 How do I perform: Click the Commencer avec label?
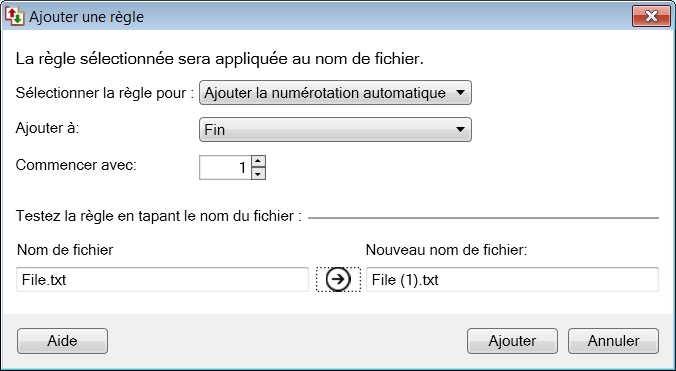click(76, 165)
